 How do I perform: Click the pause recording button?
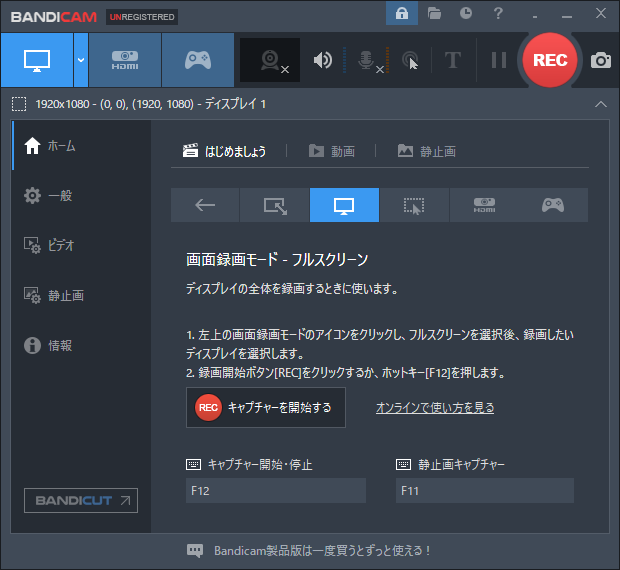pos(498,60)
